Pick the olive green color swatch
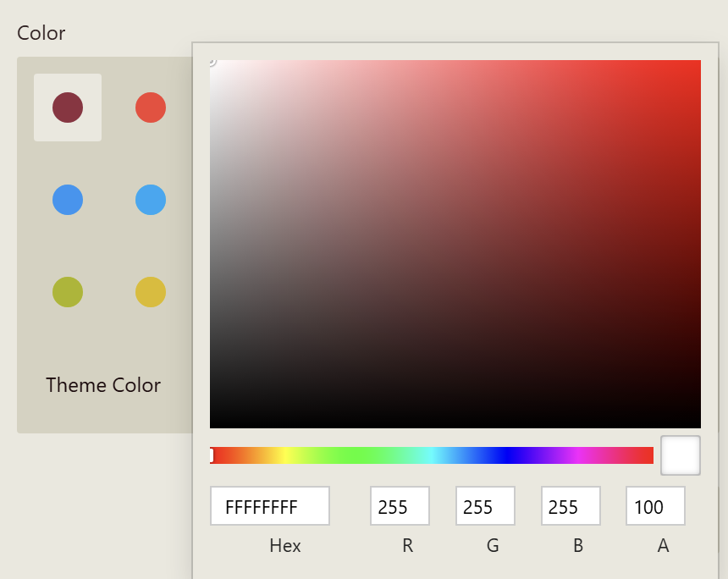 click(x=68, y=292)
